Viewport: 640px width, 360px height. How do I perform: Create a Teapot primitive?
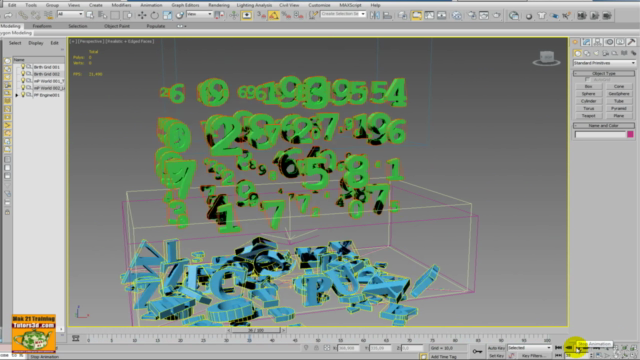[588, 116]
